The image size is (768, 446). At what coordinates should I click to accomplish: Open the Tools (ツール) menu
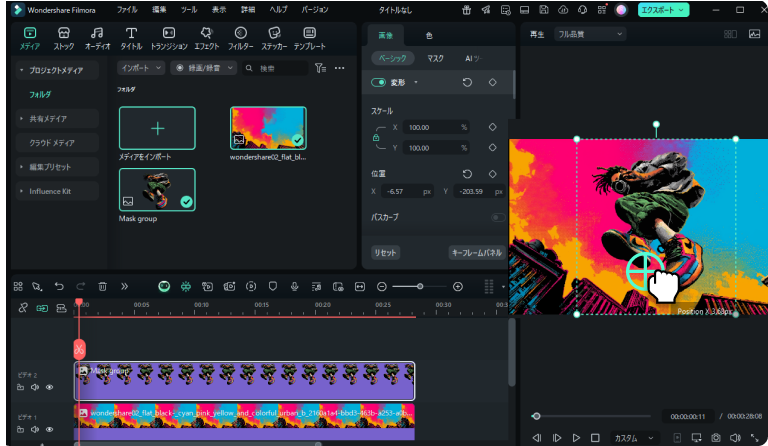pyautogui.click(x=189, y=9)
